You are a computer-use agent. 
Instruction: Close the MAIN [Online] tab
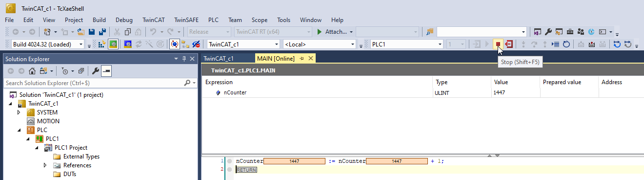pos(310,59)
